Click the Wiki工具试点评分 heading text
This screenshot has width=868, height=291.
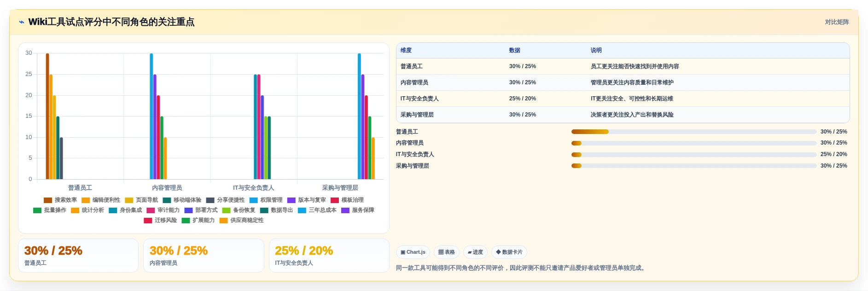pyautogui.click(x=111, y=22)
